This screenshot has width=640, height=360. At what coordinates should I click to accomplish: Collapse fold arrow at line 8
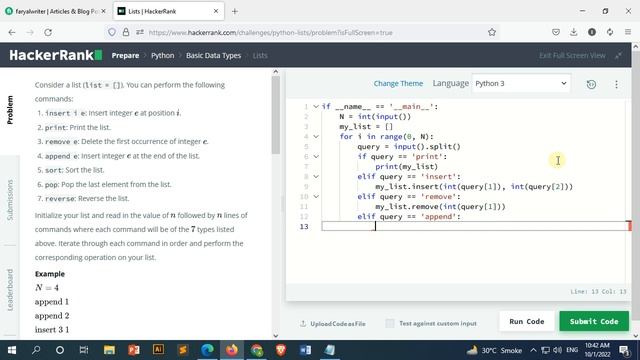316,176
